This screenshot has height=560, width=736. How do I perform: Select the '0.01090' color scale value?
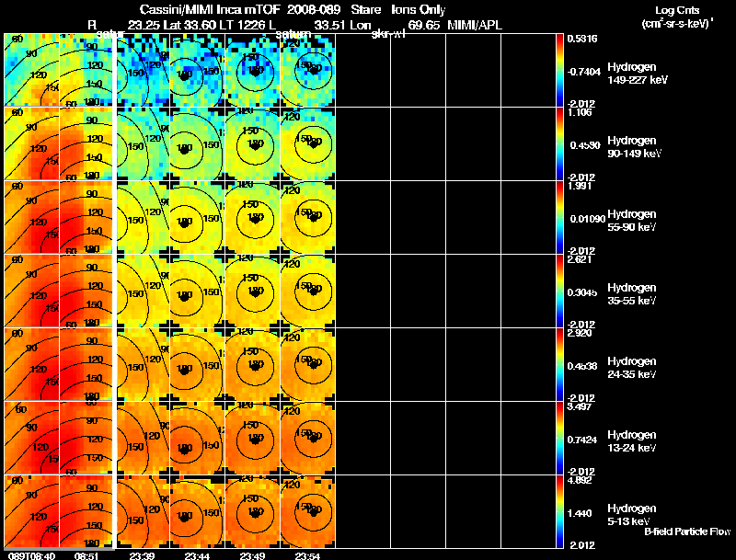(x=586, y=219)
